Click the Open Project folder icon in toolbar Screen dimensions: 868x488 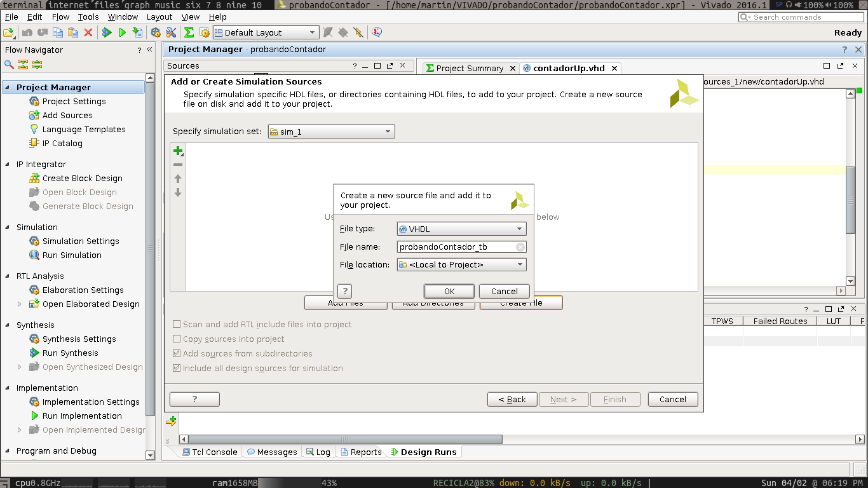[9, 32]
